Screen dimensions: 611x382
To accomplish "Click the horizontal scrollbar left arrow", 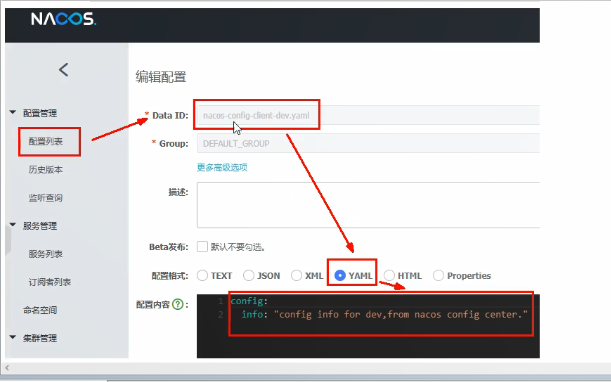I will point(7,368).
